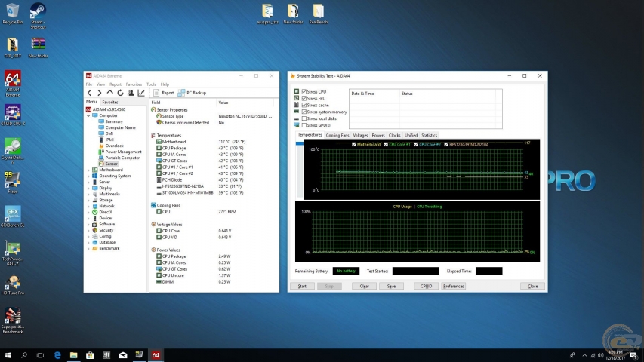Open File Explorer from taskbar
This screenshot has height=362, width=644.
[73, 355]
